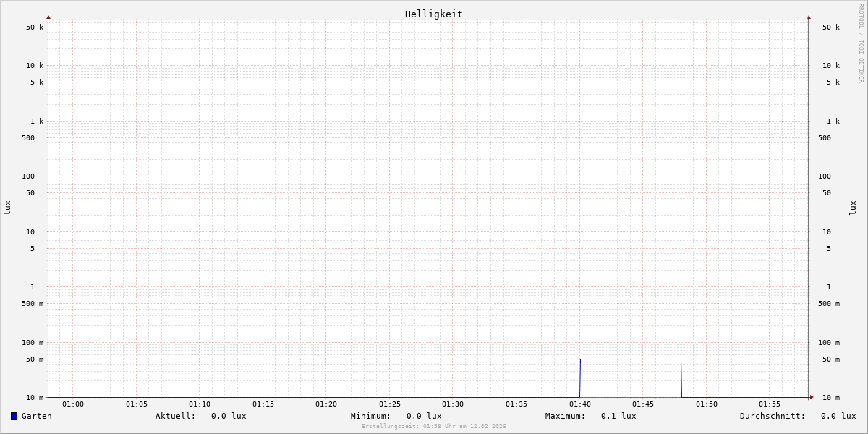
Task: Click the 01:00 time axis label
Action: [73, 404]
